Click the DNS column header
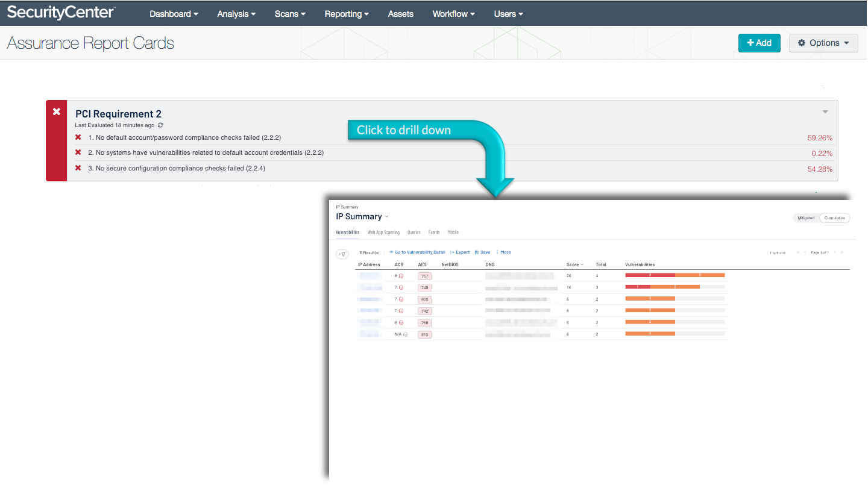Image resolution: width=868 pixels, height=494 pixels. coord(489,264)
